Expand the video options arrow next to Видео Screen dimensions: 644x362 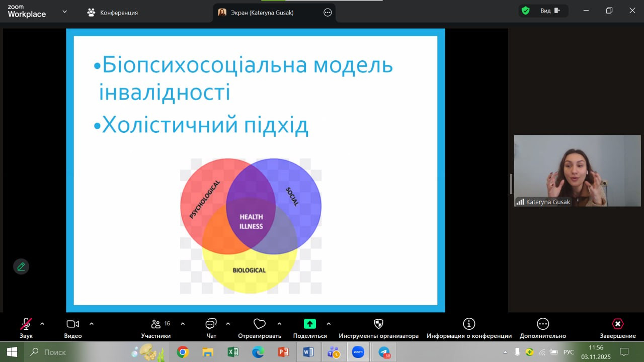92,324
